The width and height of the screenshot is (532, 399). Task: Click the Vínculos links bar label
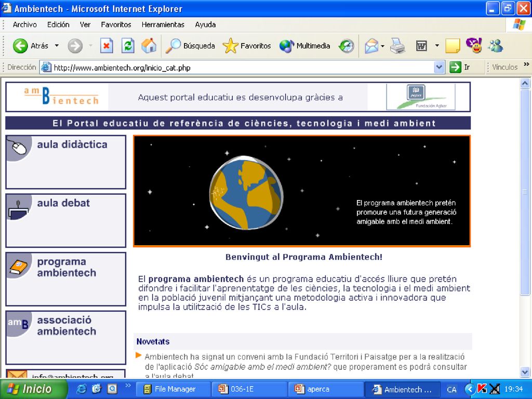tap(505, 67)
